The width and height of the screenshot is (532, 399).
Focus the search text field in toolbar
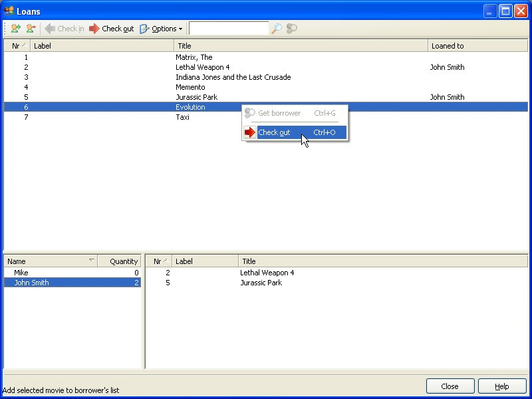click(x=229, y=29)
